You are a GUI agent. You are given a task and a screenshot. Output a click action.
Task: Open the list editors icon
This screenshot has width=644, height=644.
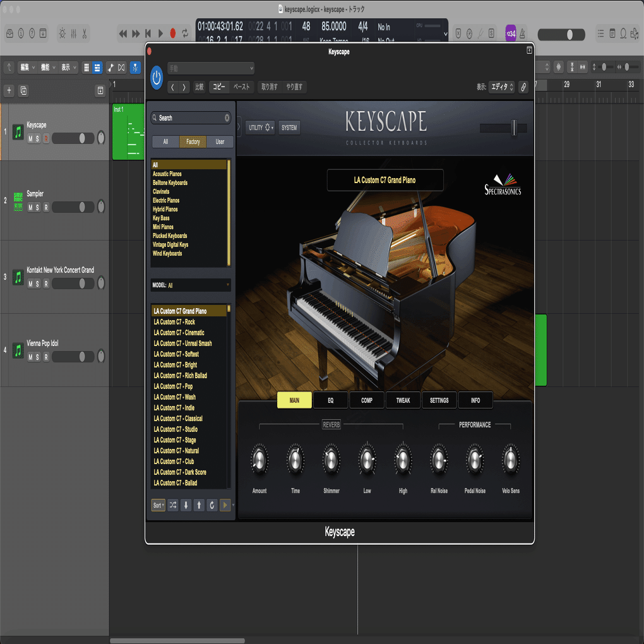point(600,33)
